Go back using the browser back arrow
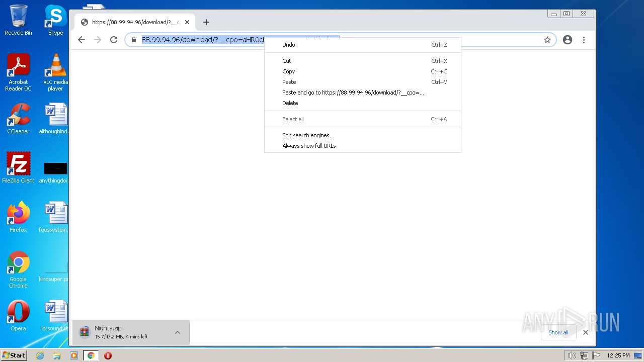Viewport: 644px width, 362px height. (x=82, y=40)
